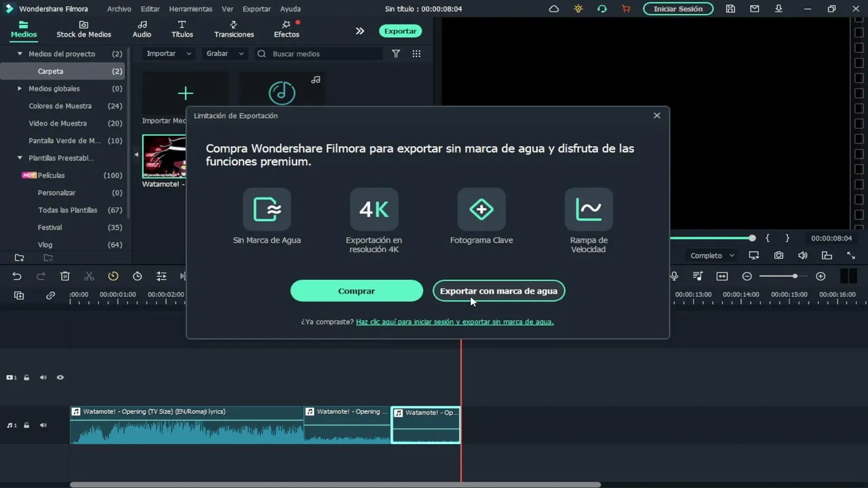Screen dimensions: 868x488
Task: Open the Completo quality dropdown
Action: (x=712, y=256)
